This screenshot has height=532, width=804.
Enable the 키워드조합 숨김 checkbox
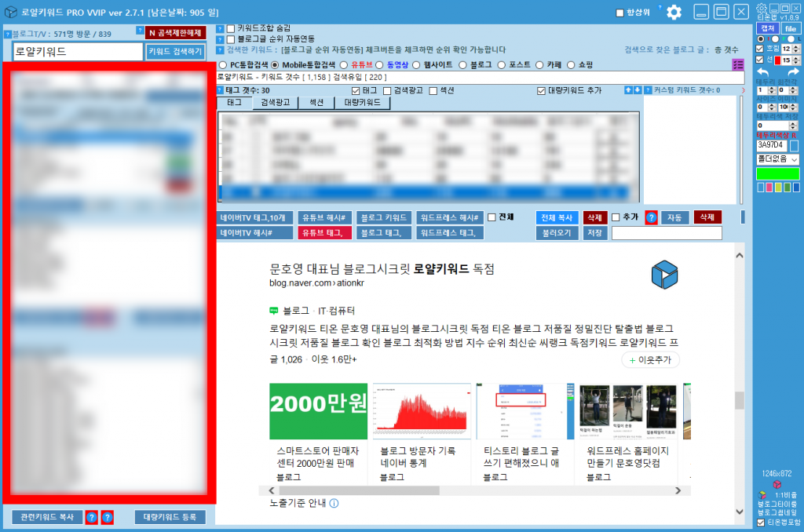click(x=231, y=29)
